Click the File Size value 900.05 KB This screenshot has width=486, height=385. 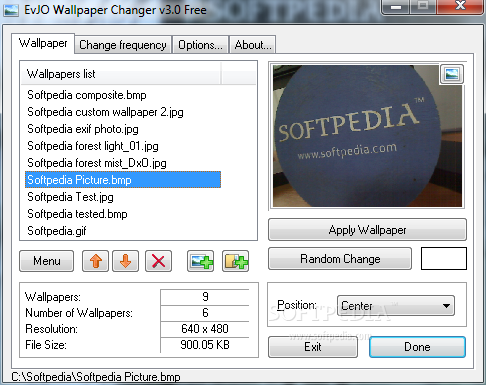coord(205,345)
